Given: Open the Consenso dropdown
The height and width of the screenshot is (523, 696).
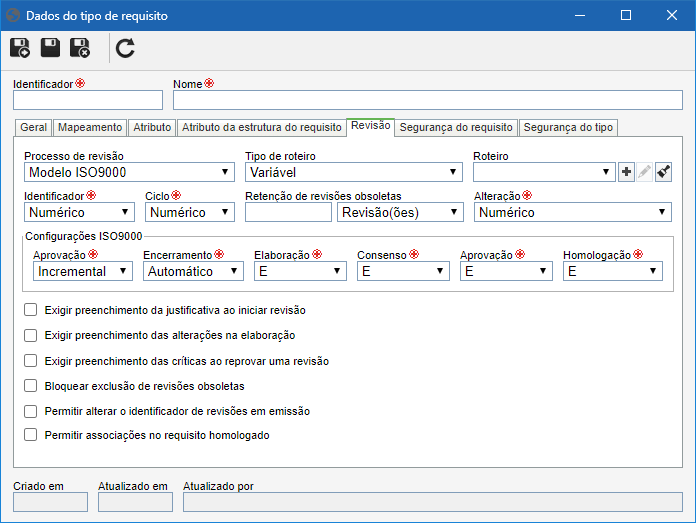Looking at the screenshot, I should point(403,271).
